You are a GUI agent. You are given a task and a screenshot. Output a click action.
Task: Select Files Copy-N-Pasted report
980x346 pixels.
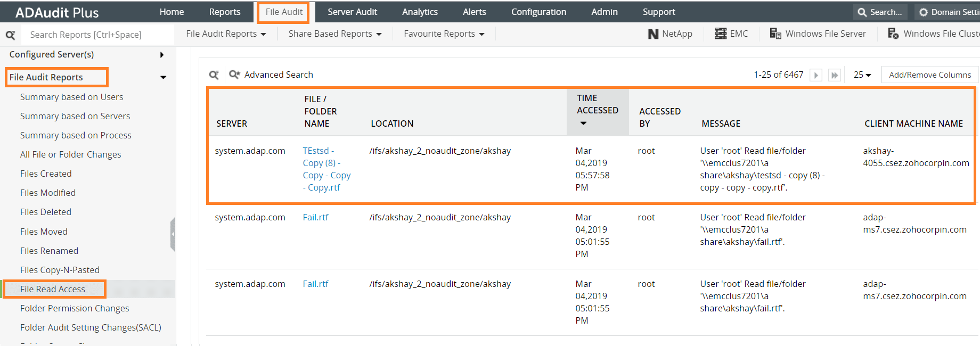(x=60, y=270)
